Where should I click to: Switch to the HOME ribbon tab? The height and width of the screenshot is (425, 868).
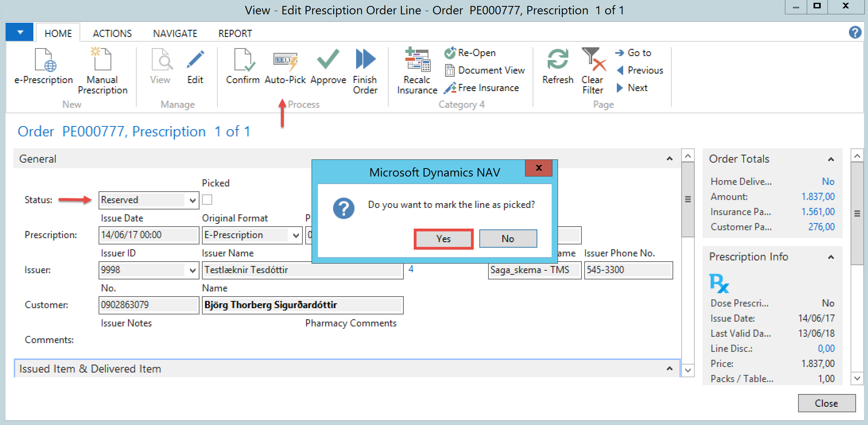[x=58, y=33]
